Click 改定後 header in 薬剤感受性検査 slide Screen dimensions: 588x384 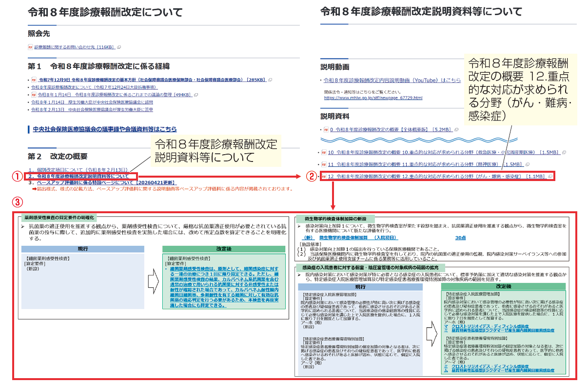(224, 249)
